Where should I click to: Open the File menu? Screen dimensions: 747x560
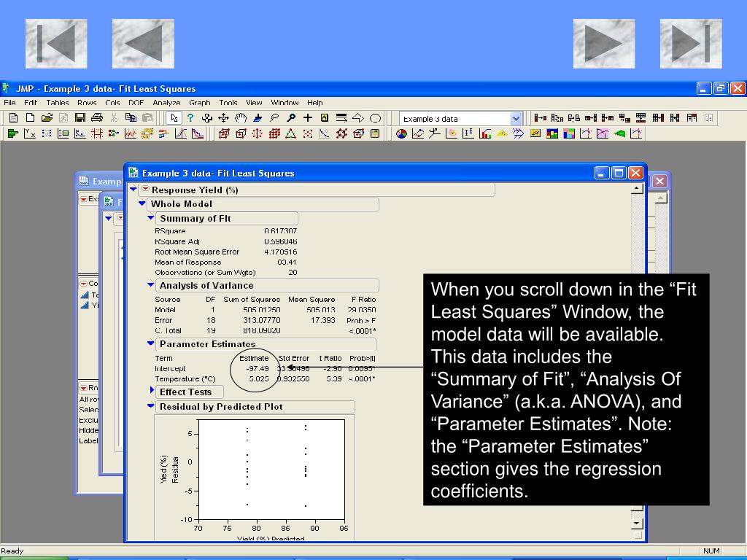pos(9,102)
